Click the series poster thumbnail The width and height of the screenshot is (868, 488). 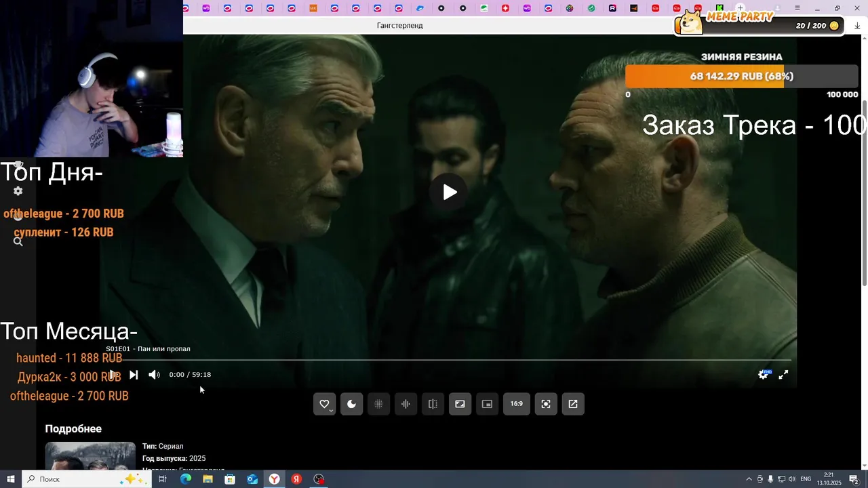90,456
